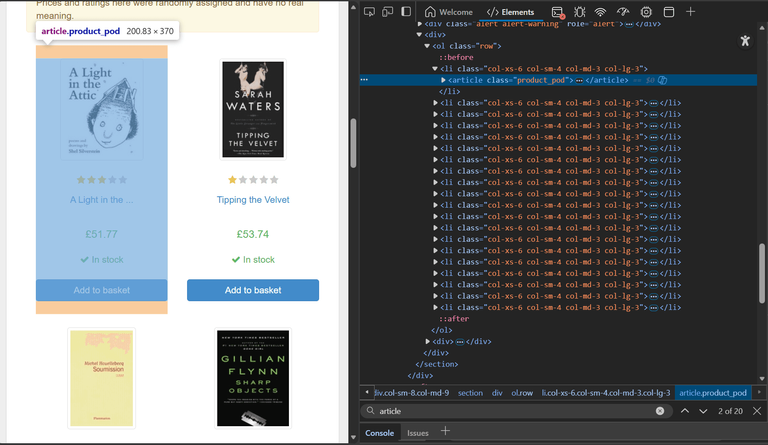Select li.col-xs-6 breadcrumb item
This screenshot has width=768, height=445.
(x=606, y=393)
